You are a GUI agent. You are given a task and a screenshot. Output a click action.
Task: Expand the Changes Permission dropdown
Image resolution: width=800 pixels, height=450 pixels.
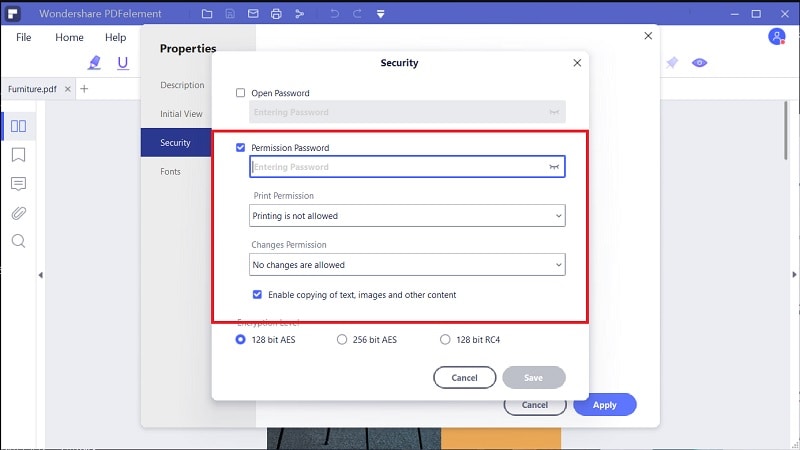coord(407,265)
